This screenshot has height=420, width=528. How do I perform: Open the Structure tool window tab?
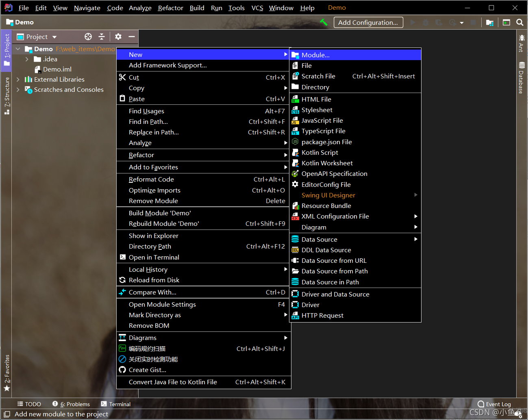(7, 95)
